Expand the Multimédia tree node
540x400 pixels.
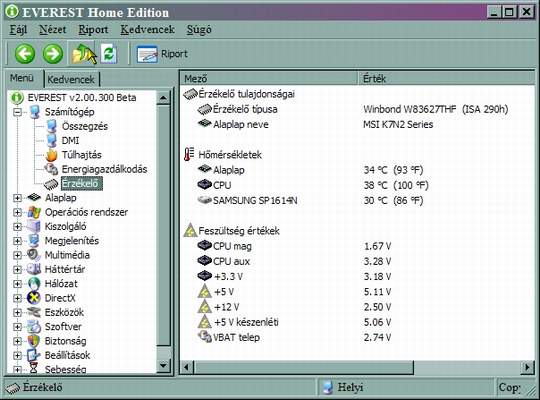point(17,255)
